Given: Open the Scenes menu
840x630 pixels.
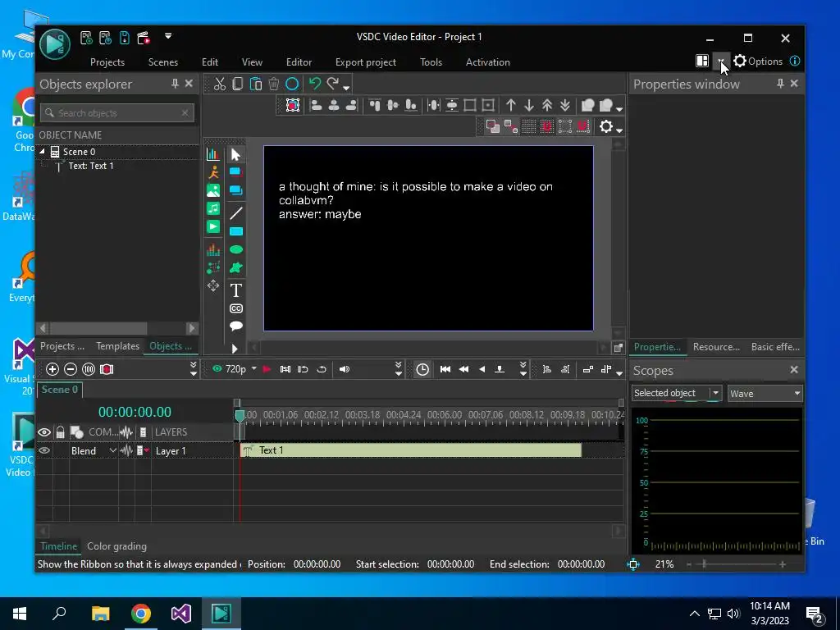Looking at the screenshot, I should click(163, 62).
